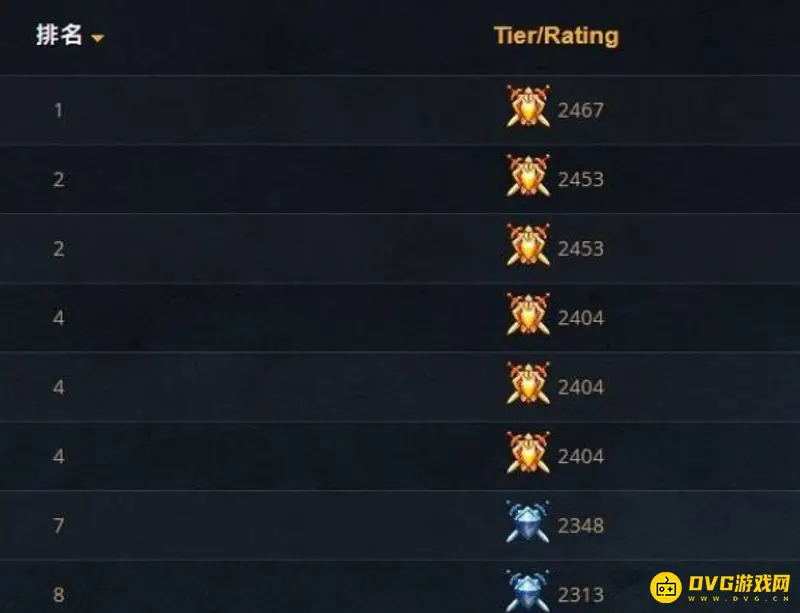Click rating 2404 in the middle rank 4 row
This screenshot has height=613, width=800.
tap(581, 387)
